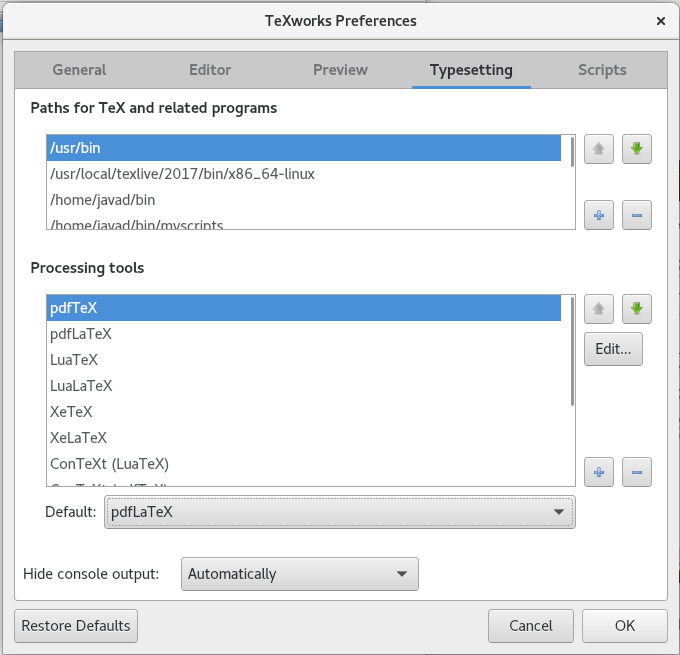Click the processing tools list scrollbar
680x655 pixels.
point(572,351)
